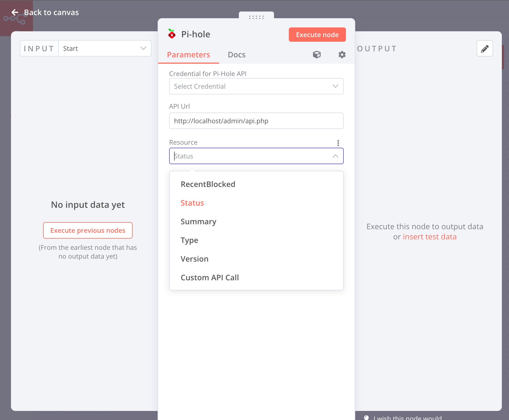509x420 pixels.
Task: Choose RecentBlocked from the Resource list
Action: click(256, 184)
